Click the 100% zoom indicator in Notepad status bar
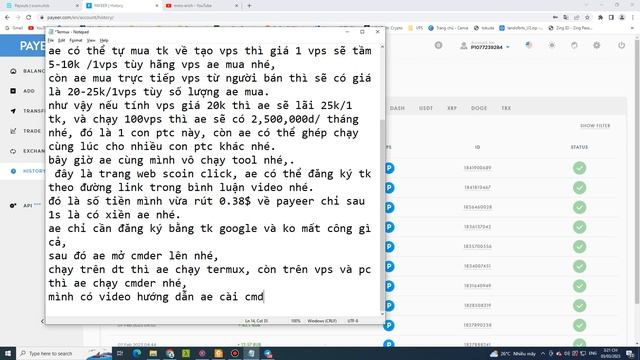Image resolution: width=640 pixels, height=360 pixels. point(296,321)
